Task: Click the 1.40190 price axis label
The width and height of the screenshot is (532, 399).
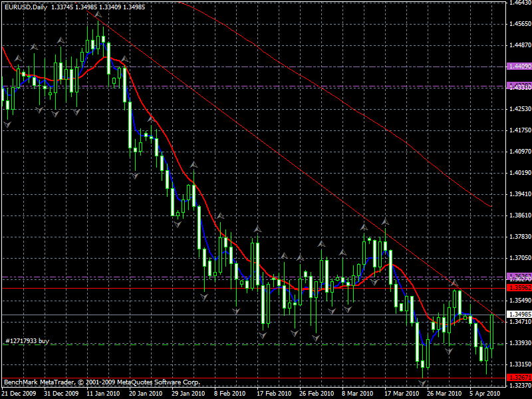Action: (520, 173)
